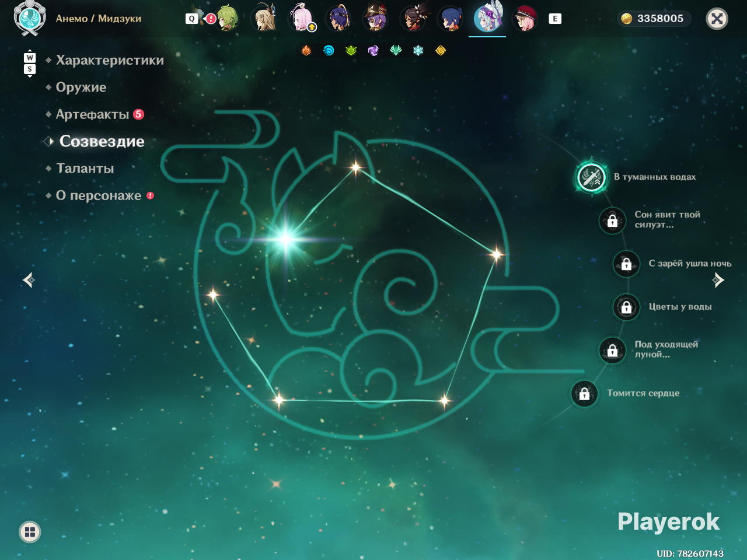Close the character screen with the X button
747x560 pixels.
717,19
